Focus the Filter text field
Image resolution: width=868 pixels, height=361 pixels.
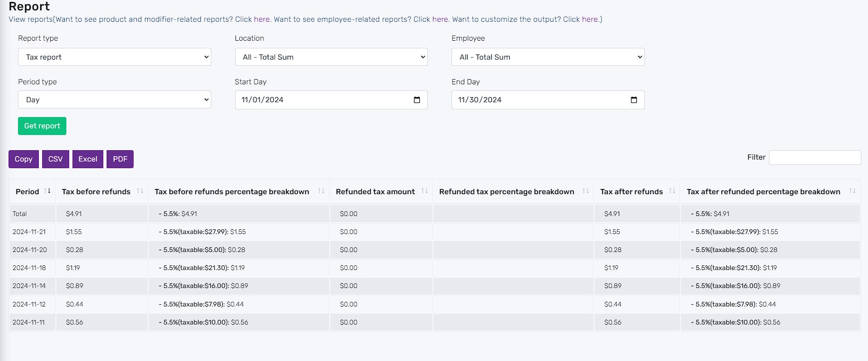tap(815, 157)
